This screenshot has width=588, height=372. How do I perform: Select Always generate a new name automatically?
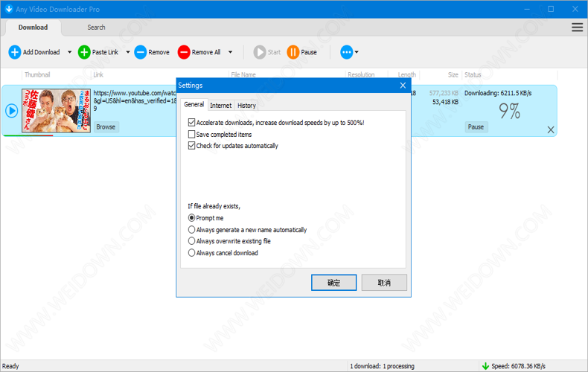coord(191,229)
